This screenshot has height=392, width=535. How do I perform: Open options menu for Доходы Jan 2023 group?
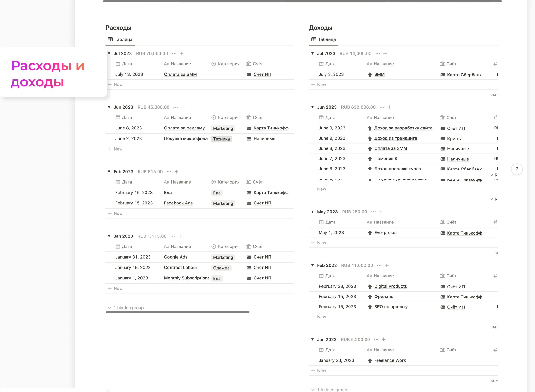coord(376,339)
